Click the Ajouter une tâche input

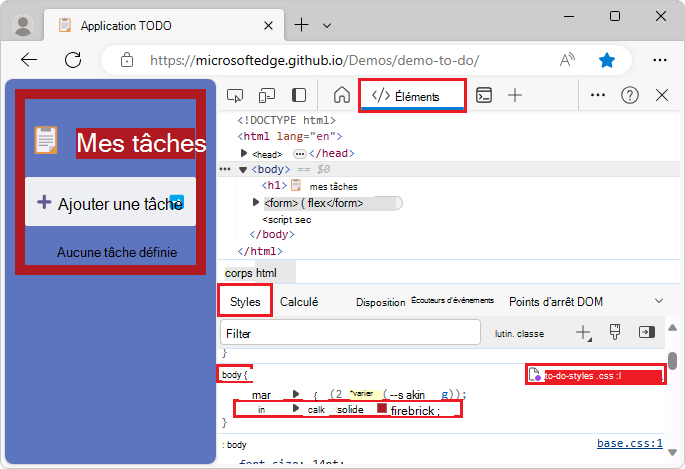pos(110,202)
